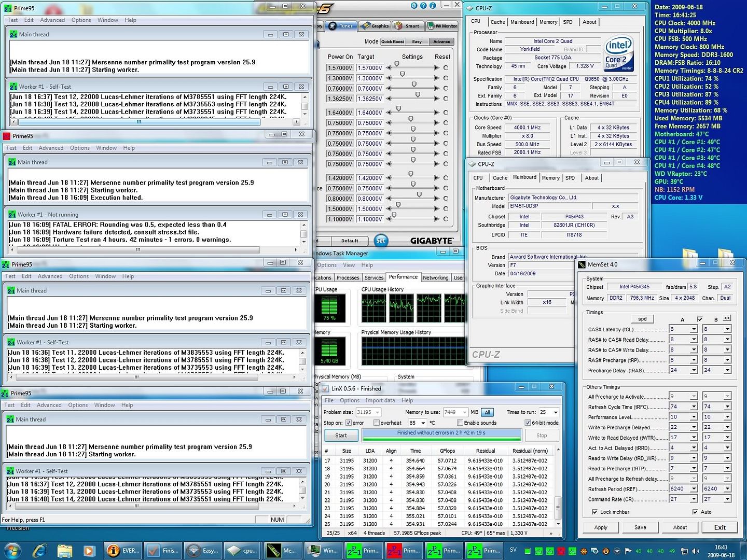Click the Exit button in MemSet
Image resolution: width=747 pixels, height=560 pixels.
tap(720, 527)
